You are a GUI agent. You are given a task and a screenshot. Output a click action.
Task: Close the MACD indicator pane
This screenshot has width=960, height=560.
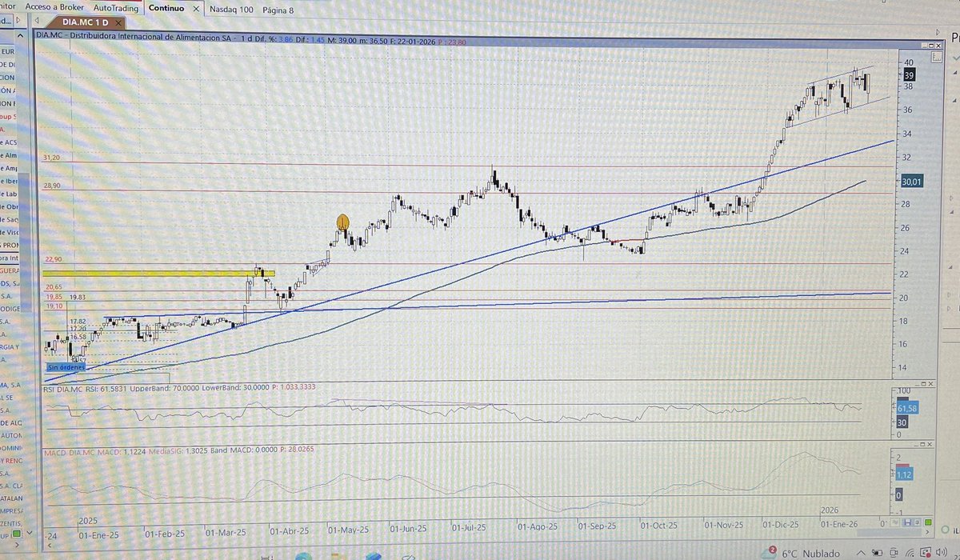pyautogui.click(x=930, y=444)
